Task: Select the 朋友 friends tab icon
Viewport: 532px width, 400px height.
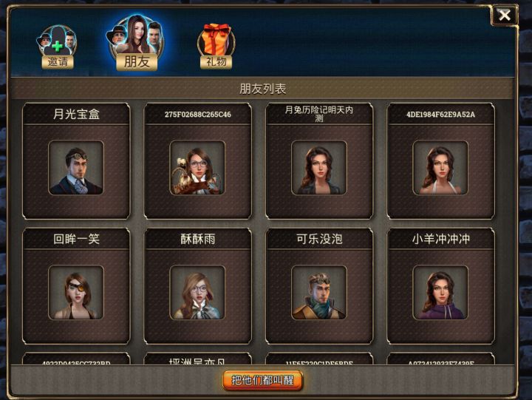Action: [x=137, y=43]
